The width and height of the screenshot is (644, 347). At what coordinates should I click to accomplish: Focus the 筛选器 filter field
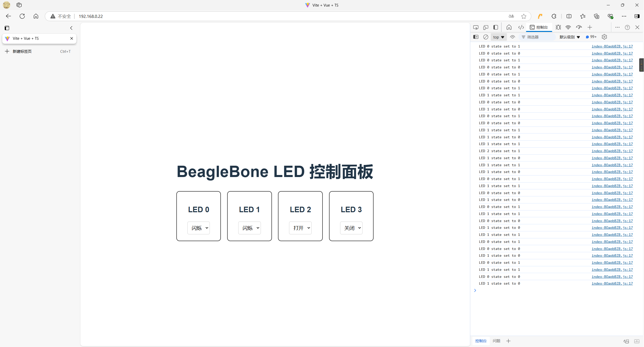[x=537, y=37]
